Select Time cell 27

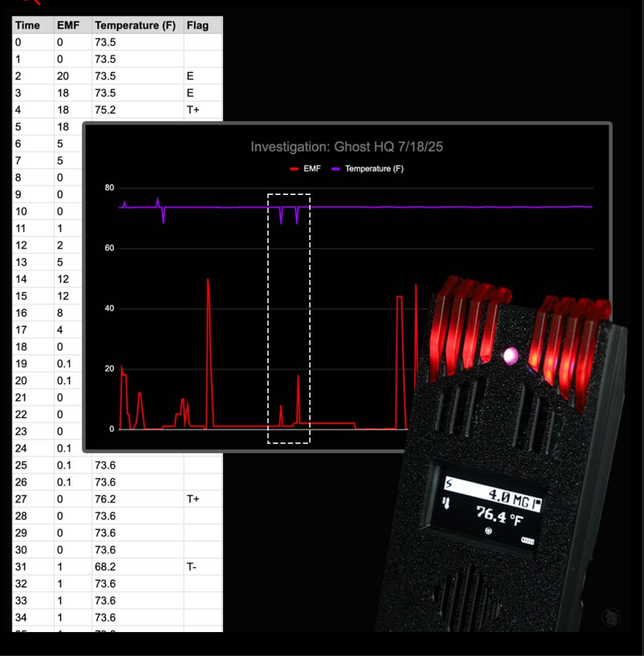(x=33, y=499)
